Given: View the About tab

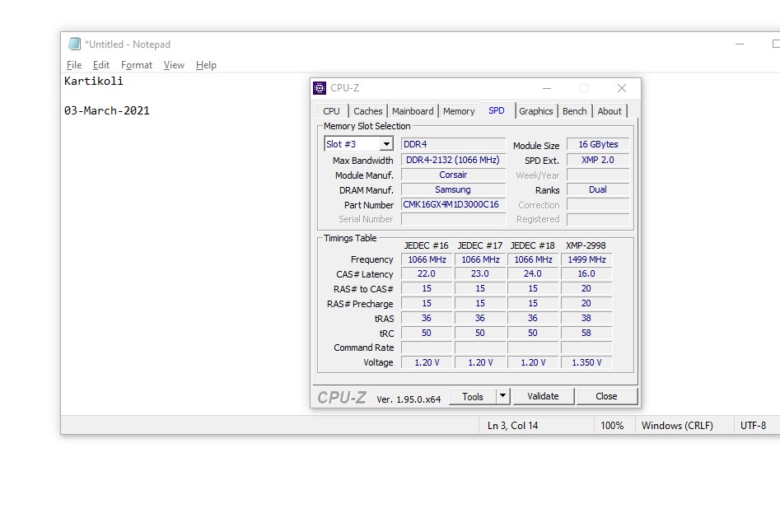Looking at the screenshot, I should pos(610,111).
